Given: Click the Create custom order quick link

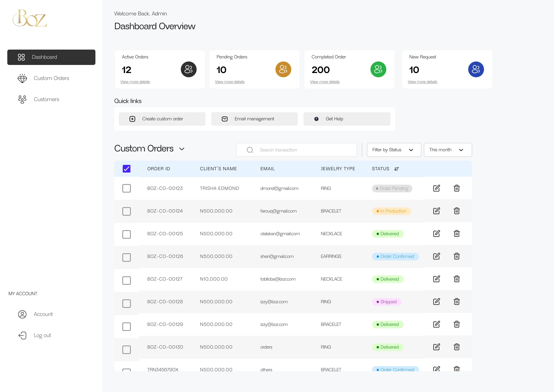Looking at the screenshot, I should [162, 119].
